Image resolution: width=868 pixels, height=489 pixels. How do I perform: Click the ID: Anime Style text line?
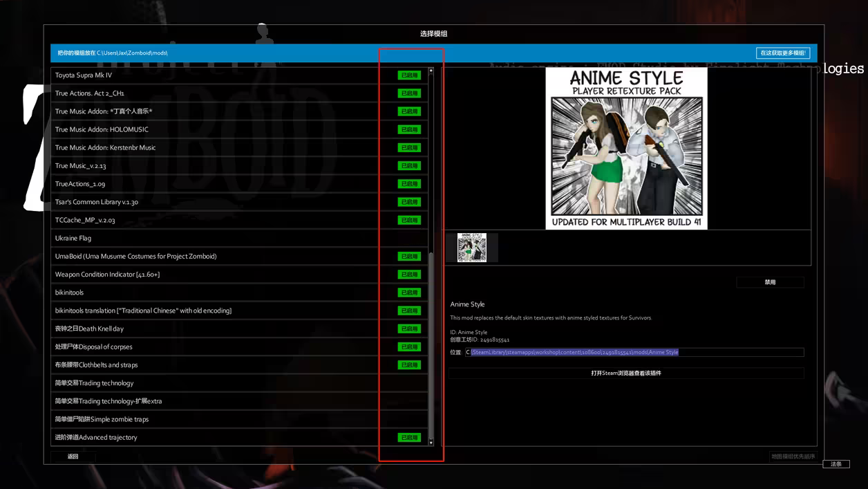pos(469,333)
